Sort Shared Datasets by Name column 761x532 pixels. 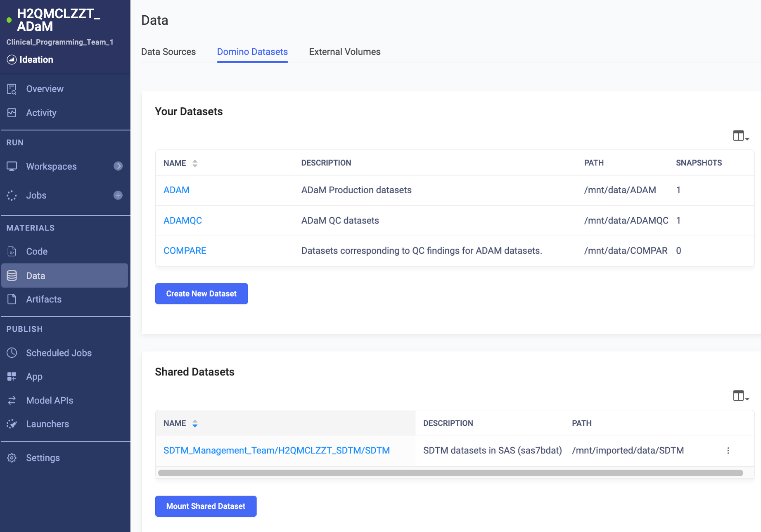pos(195,423)
